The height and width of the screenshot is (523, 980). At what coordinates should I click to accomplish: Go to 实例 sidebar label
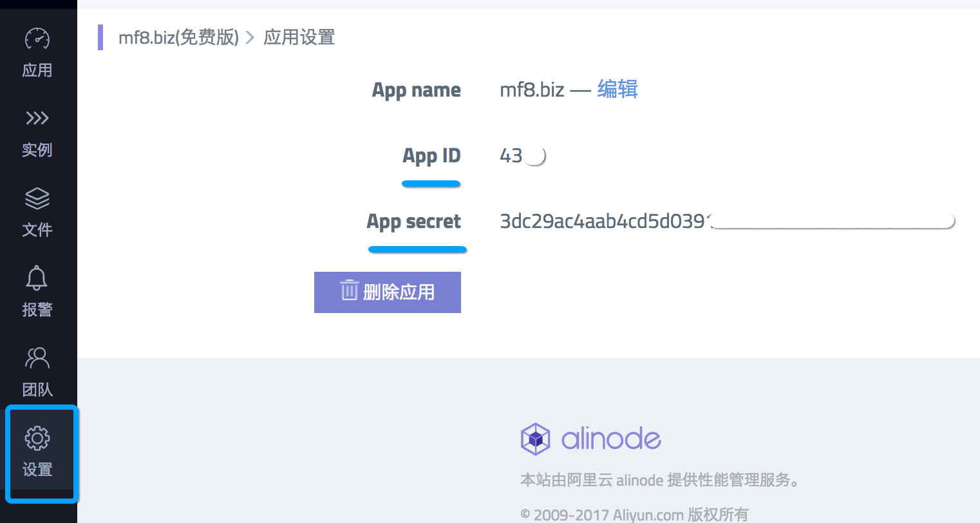pos(37,150)
